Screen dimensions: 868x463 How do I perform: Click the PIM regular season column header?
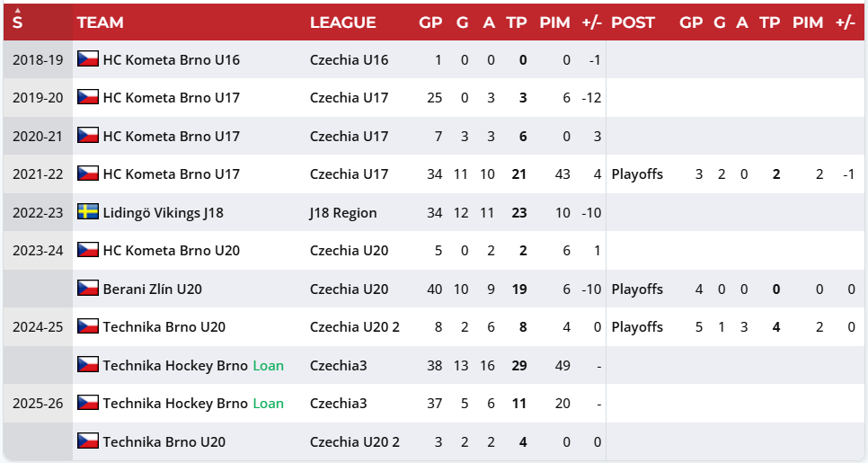[x=554, y=22]
